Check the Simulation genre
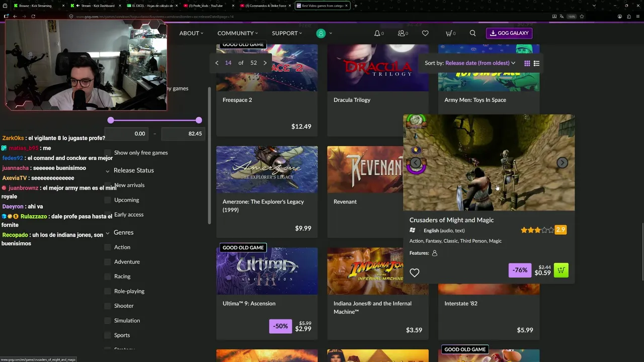This screenshot has height=362, width=644. [x=108, y=321]
